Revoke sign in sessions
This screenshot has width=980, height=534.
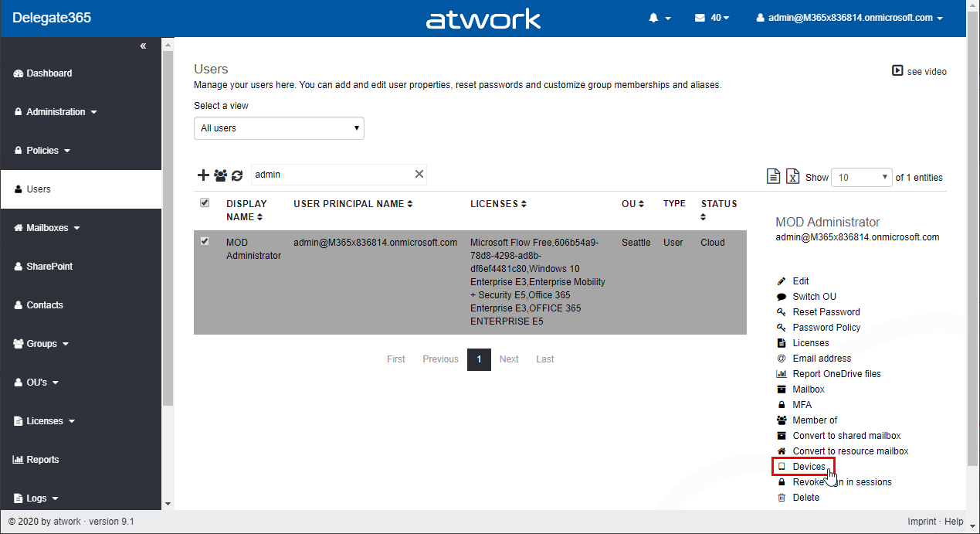[x=834, y=482]
